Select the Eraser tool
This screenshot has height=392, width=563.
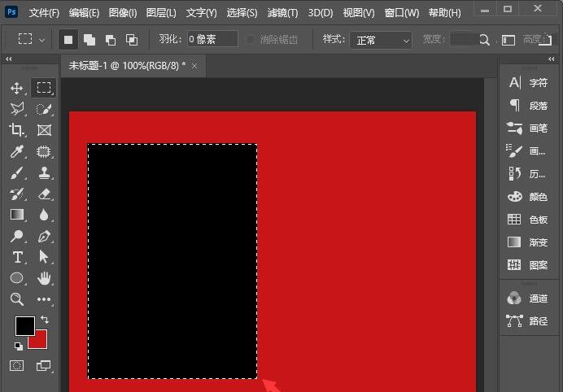[44, 194]
